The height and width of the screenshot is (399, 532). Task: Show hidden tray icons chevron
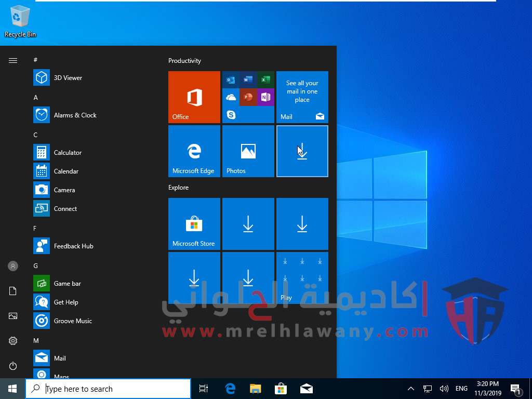[x=410, y=389]
